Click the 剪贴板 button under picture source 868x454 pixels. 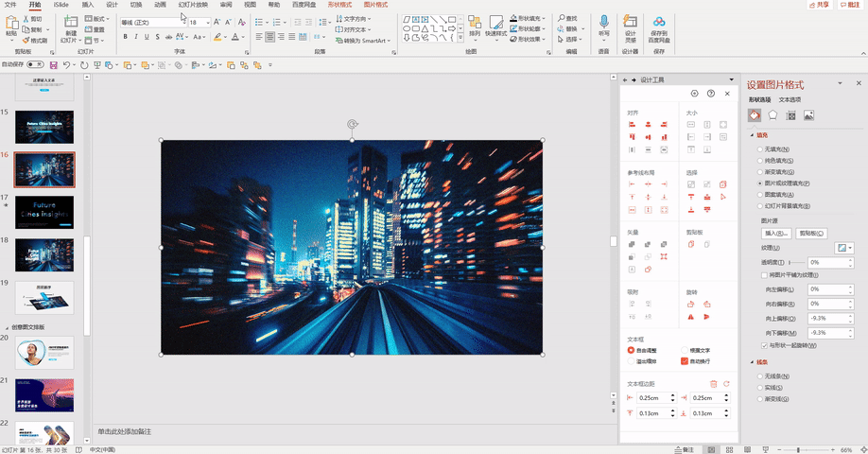pyautogui.click(x=811, y=233)
